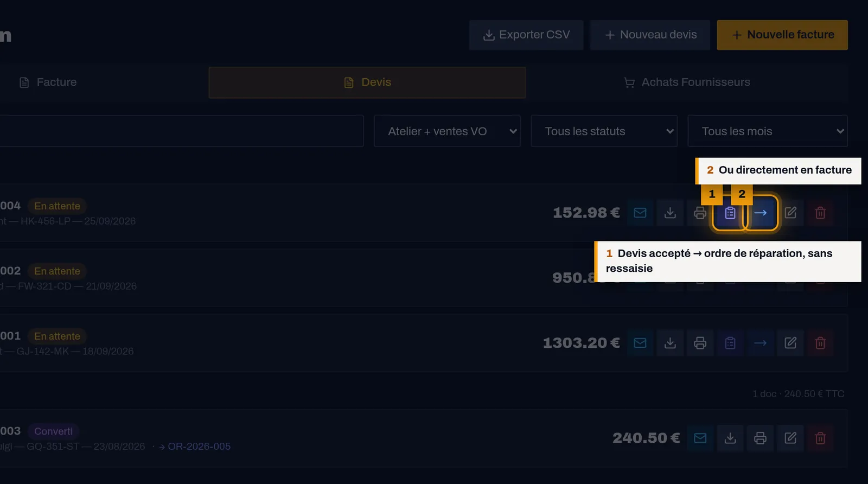Click the Nouvelle facture button
868x484 pixels.
782,35
